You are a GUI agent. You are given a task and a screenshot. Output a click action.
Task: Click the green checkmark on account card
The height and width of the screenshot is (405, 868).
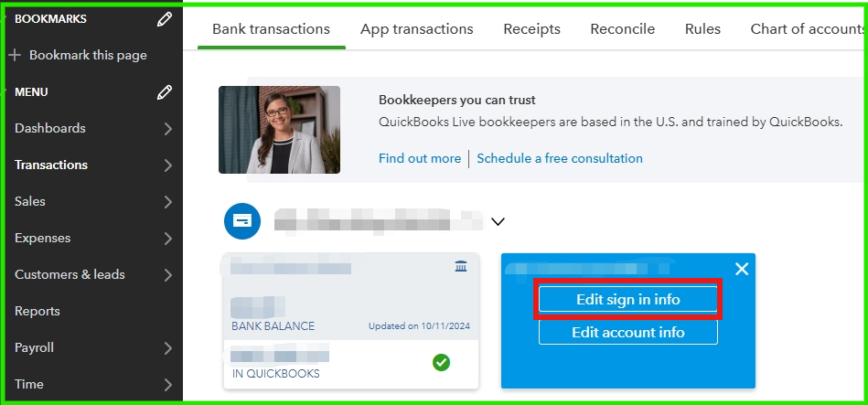(x=441, y=363)
